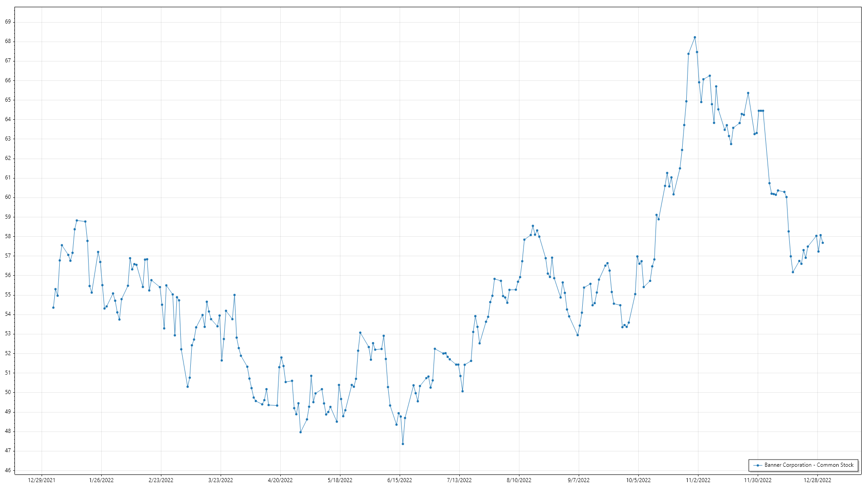Screen dimensions: 868x488
Task: Click the first data point of the series
Action: pyautogui.click(x=53, y=308)
